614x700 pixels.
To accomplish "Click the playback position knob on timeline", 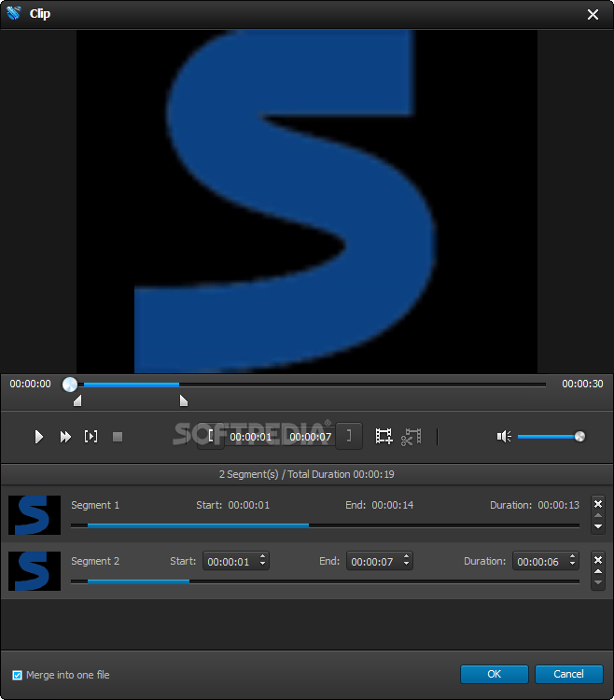I will [70, 384].
